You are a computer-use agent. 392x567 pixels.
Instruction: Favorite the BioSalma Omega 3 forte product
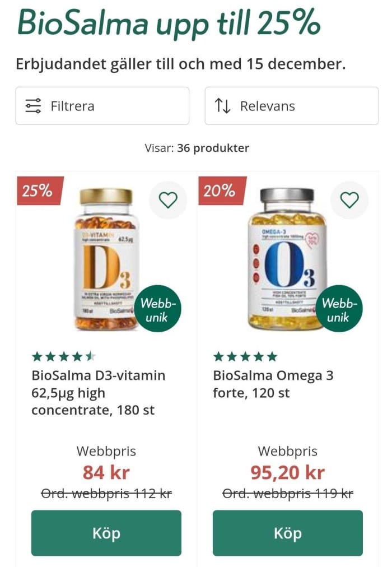pyautogui.click(x=349, y=199)
